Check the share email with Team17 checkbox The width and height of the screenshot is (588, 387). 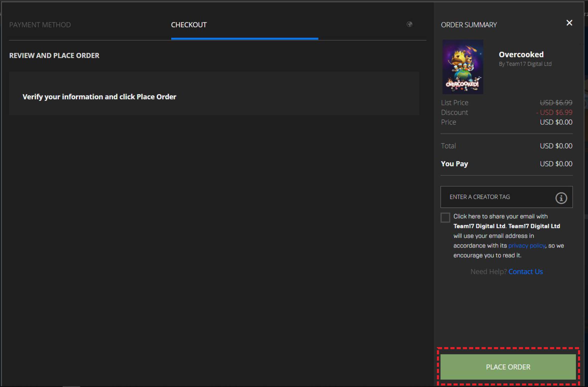tap(445, 217)
